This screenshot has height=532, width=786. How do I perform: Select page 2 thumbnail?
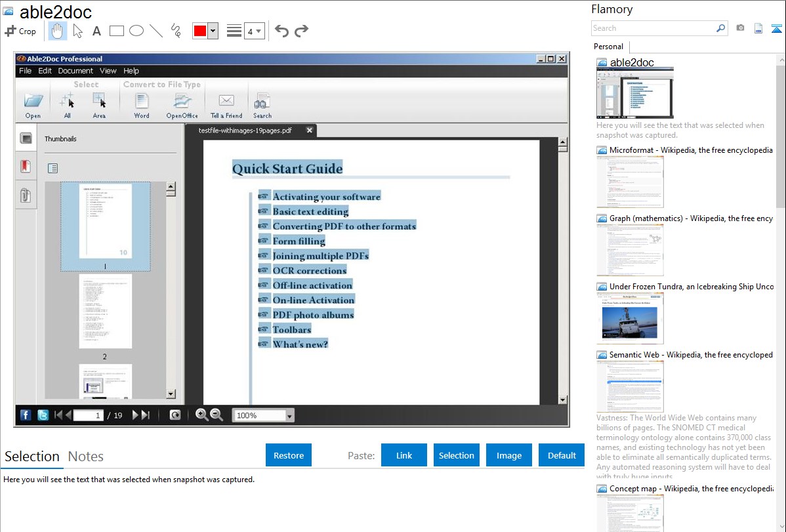coord(105,312)
